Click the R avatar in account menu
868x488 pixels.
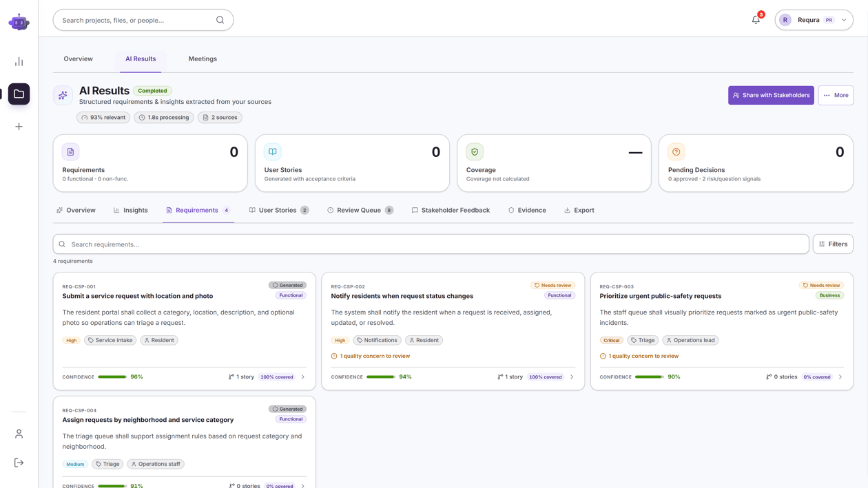pos(785,20)
